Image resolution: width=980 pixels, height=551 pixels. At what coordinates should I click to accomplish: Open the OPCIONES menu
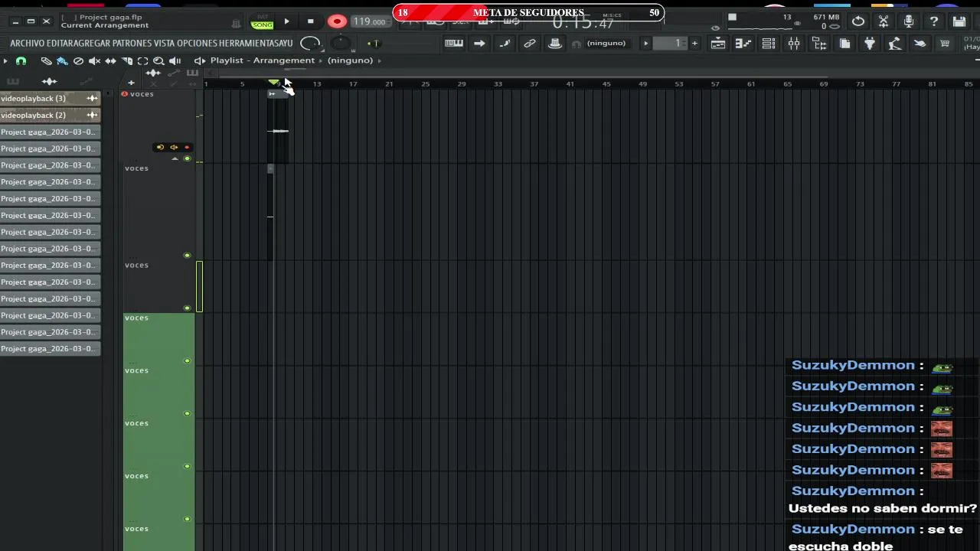pyautogui.click(x=197, y=44)
